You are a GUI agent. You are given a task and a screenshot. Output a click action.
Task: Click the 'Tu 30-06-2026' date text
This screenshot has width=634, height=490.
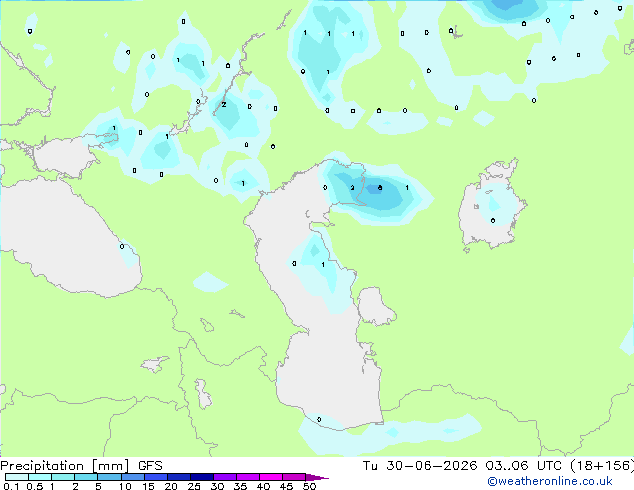click(420, 466)
